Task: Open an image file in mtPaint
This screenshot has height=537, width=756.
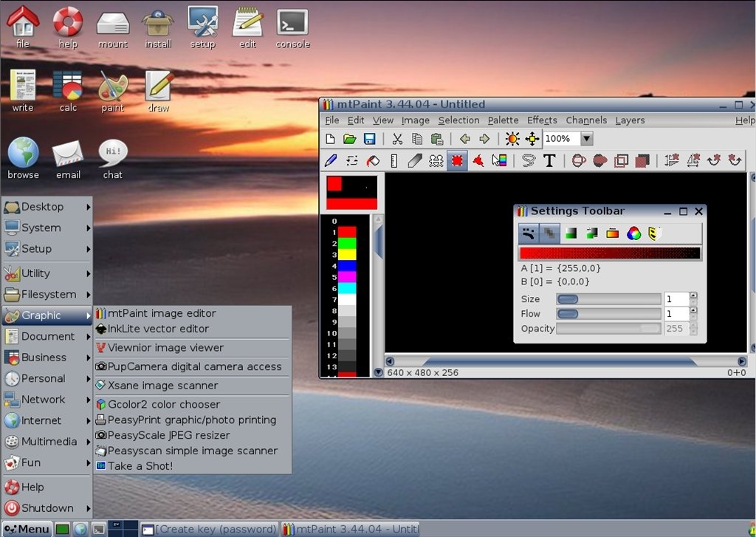Action: [x=349, y=139]
